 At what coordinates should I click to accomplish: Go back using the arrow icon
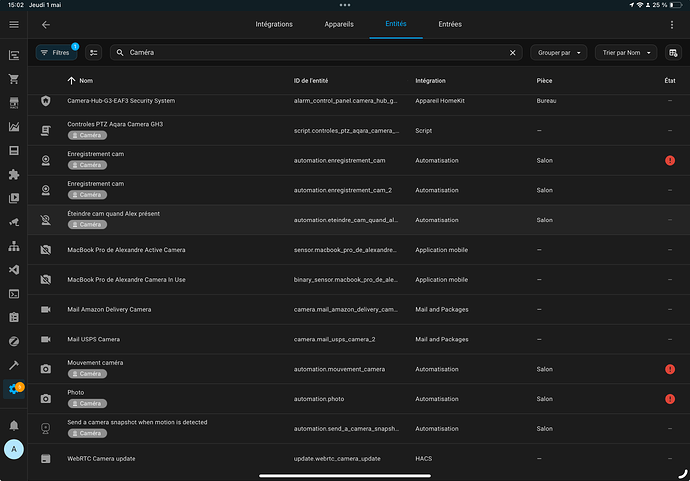coord(46,25)
